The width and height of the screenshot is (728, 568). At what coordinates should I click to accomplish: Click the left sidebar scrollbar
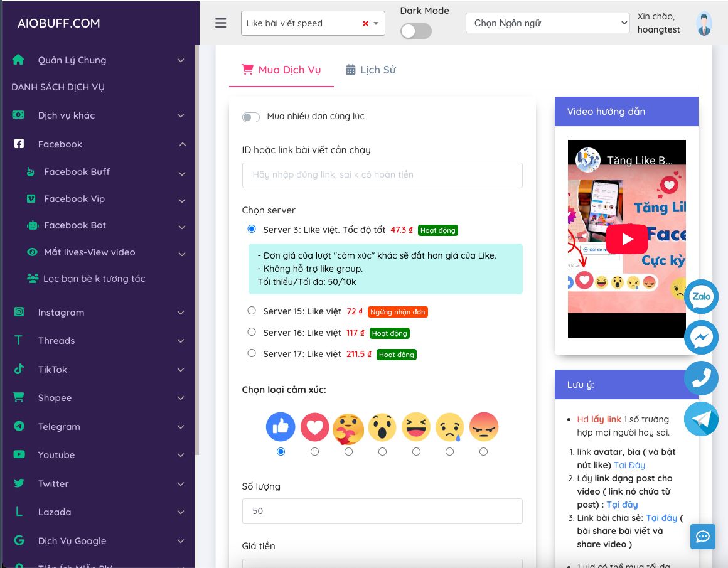click(197, 251)
